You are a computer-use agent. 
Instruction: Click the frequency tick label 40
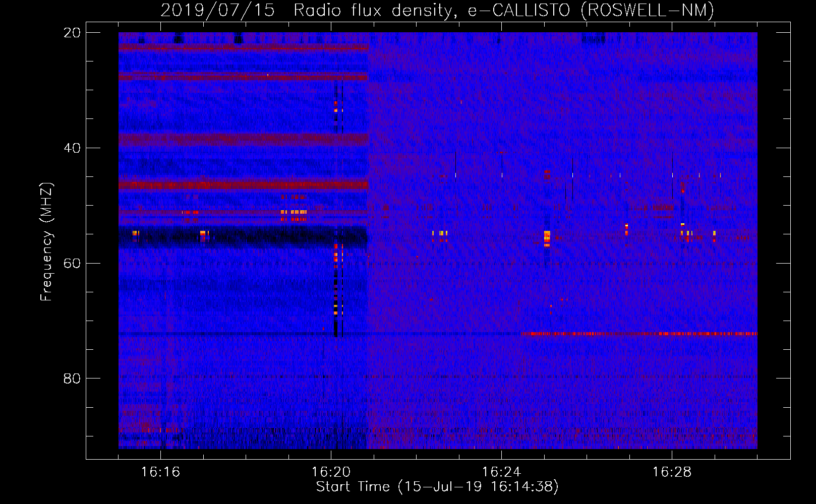pyautogui.click(x=72, y=148)
